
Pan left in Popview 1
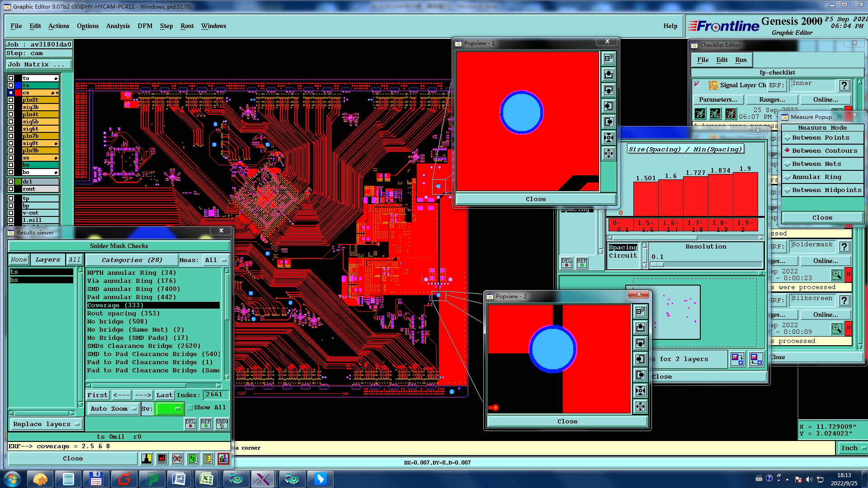[x=609, y=106]
